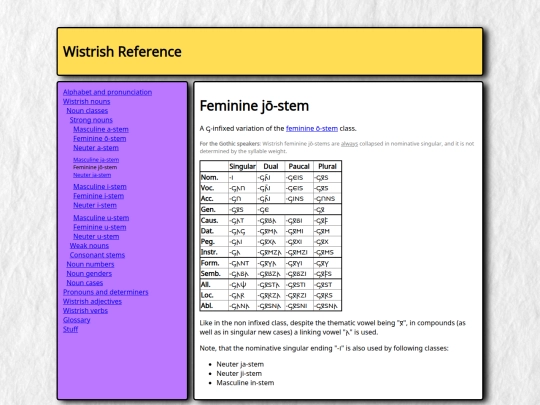Open the Stuff link
The width and height of the screenshot is (540, 405).
click(x=71, y=330)
